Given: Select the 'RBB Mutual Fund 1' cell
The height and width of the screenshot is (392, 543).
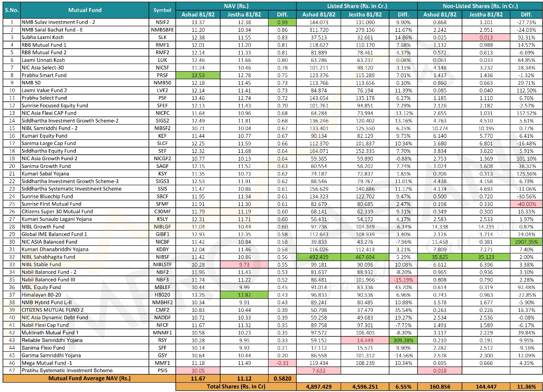Looking at the screenshot, I should point(85,45).
